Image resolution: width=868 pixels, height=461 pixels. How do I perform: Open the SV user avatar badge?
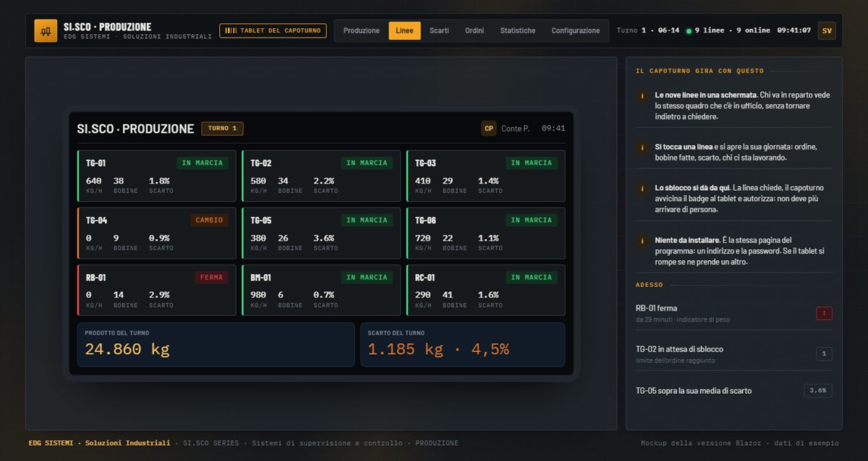click(x=827, y=30)
